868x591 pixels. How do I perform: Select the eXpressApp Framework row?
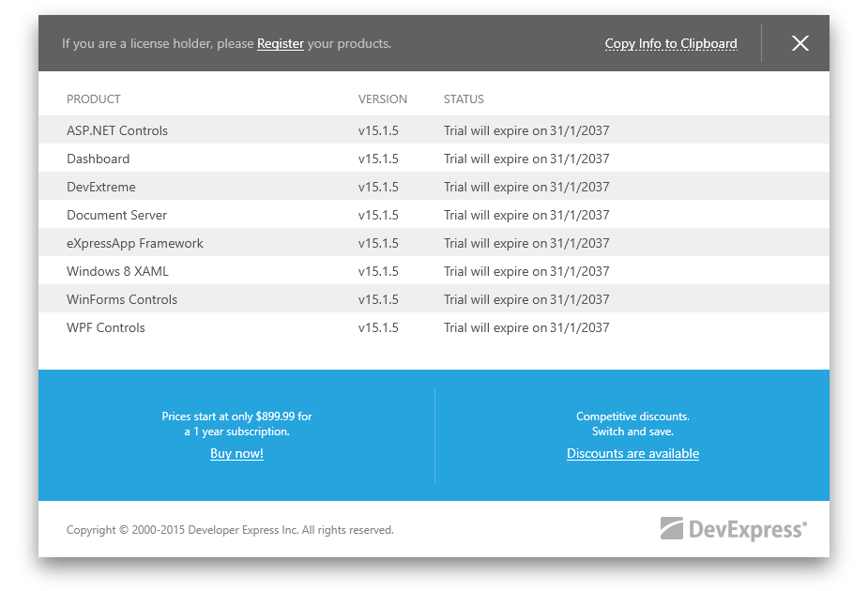tap(135, 243)
